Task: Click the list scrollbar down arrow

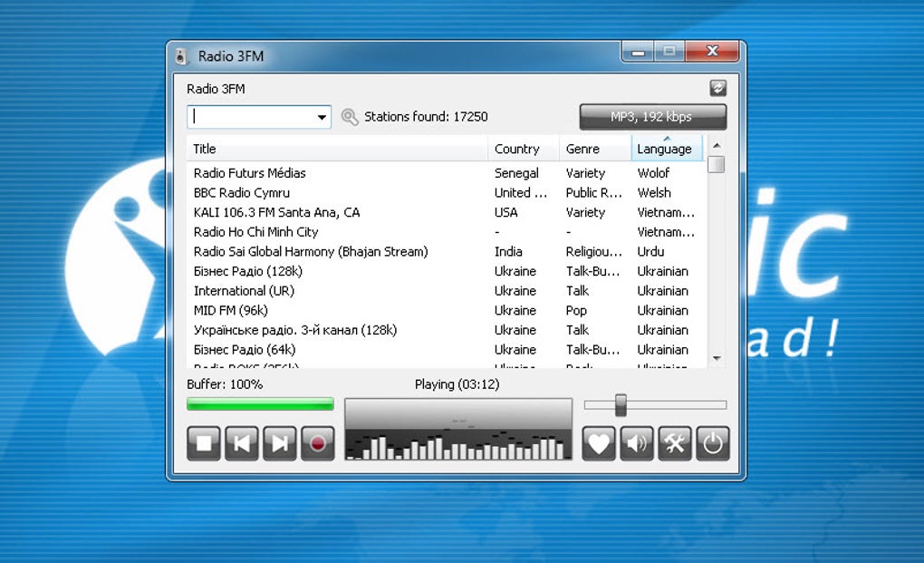Action: (x=717, y=358)
